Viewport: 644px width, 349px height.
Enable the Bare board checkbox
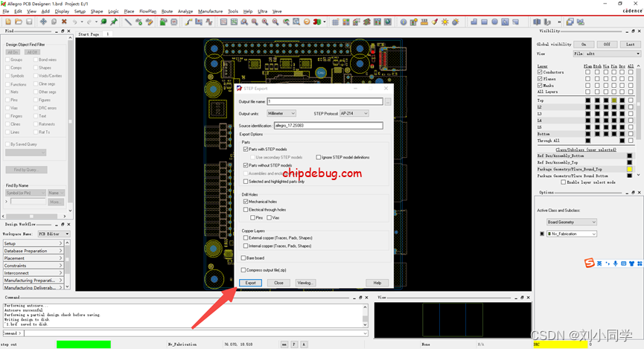tap(245, 258)
